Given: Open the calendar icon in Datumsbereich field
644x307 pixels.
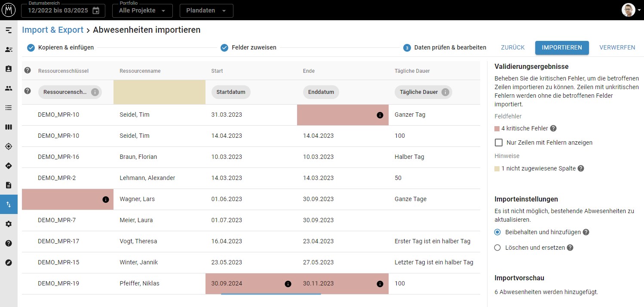Looking at the screenshot, I should click(x=96, y=10).
